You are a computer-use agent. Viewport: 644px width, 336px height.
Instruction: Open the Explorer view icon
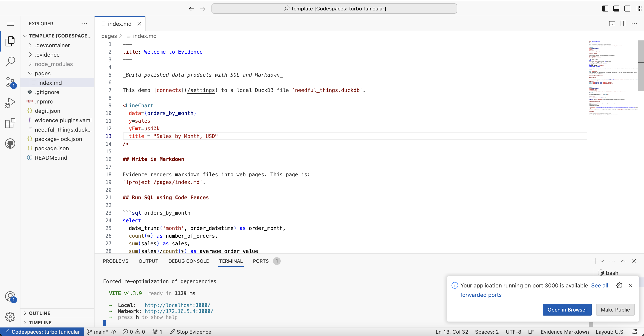coord(10,41)
